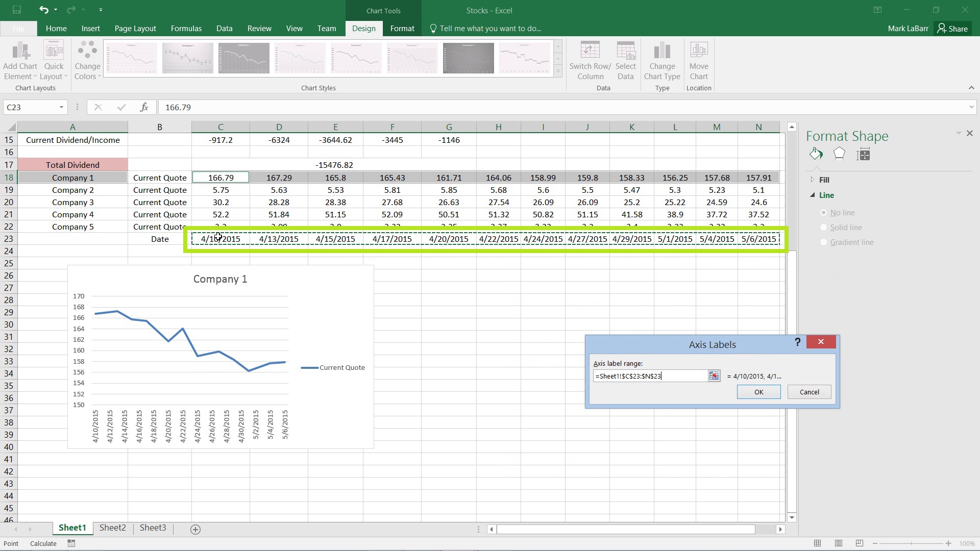Select the Fill panel icon in Format Shape
Image resolution: width=980 pixels, height=551 pixels.
[816, 154]
